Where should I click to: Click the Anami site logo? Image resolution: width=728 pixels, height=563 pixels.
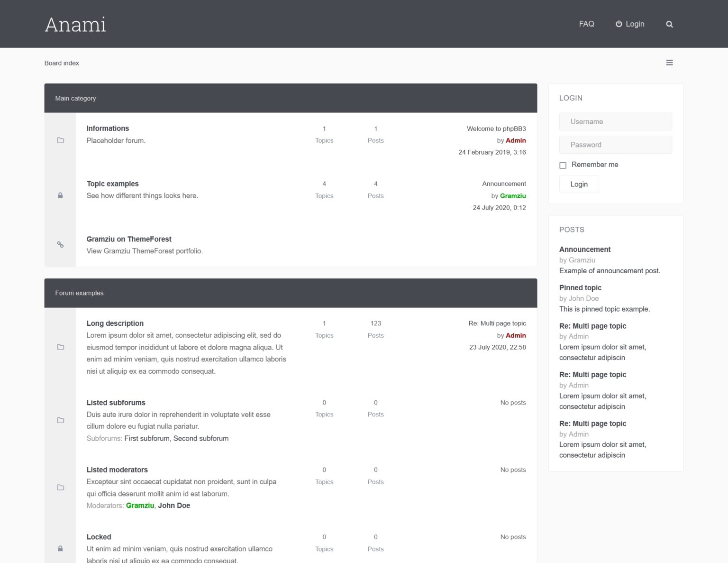pos(75,24)
